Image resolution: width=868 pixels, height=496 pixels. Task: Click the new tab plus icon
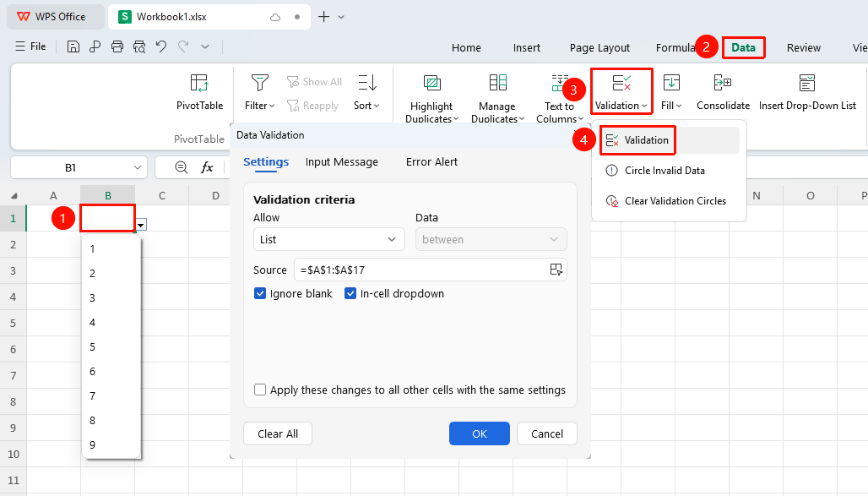pyautogui.click(x=324, y=17)
